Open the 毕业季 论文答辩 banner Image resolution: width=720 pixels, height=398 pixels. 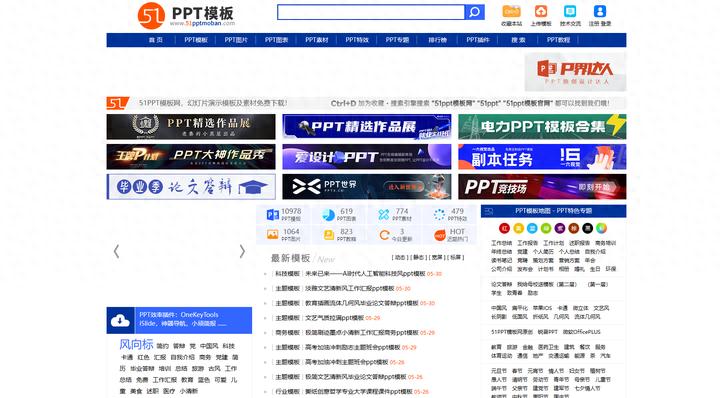pyautogui.click(x=191, y=186)
